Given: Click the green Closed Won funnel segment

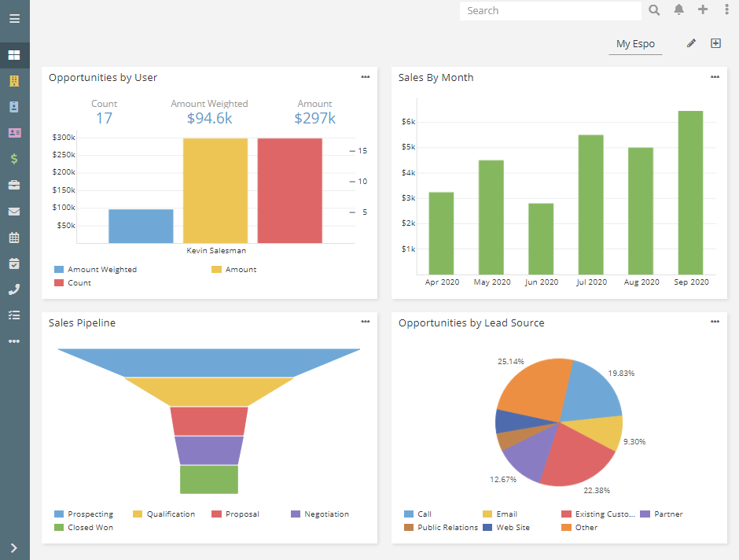Looking at the screenshot, I should pyautogui.click(x=209, y=480).
